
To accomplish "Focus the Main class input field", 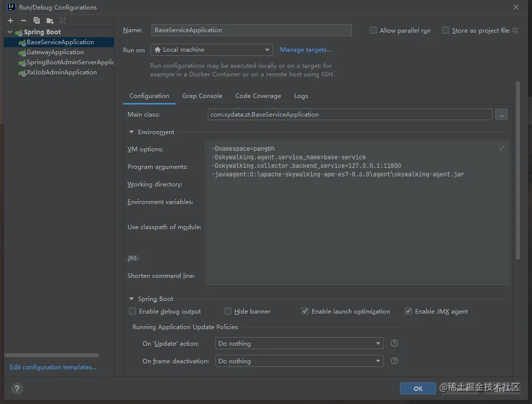I will pos(350,115).
